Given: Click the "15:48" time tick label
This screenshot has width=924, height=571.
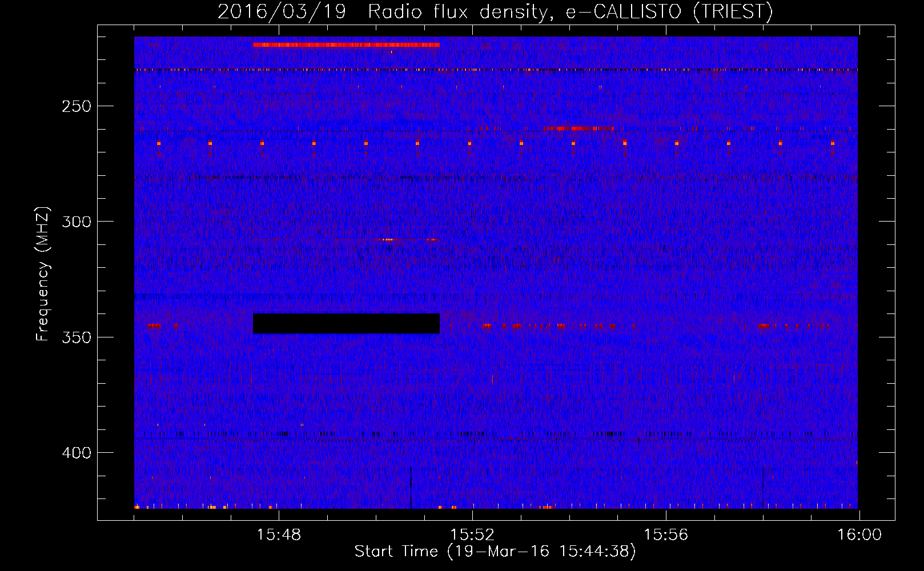Looking at the screenshot, I should [x=279, y=535].
